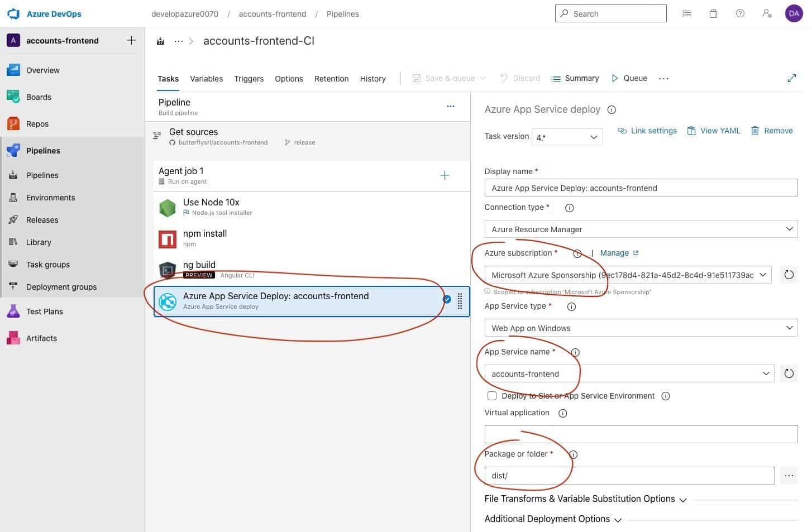Viewport: 812px width, 532px height.
Task: Switch to the Variables tab
Action: tap(206, 79)
